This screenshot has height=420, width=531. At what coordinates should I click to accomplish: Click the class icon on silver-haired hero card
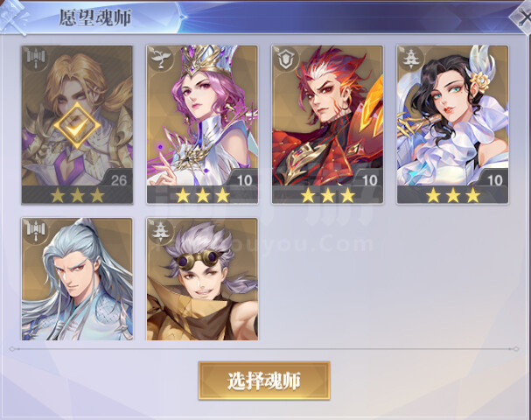point(35,231)
